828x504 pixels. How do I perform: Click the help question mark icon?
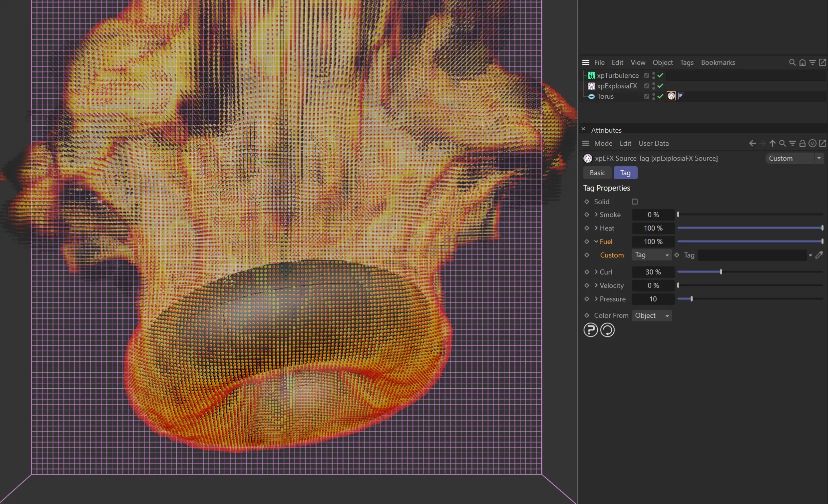tap(591, 330)
